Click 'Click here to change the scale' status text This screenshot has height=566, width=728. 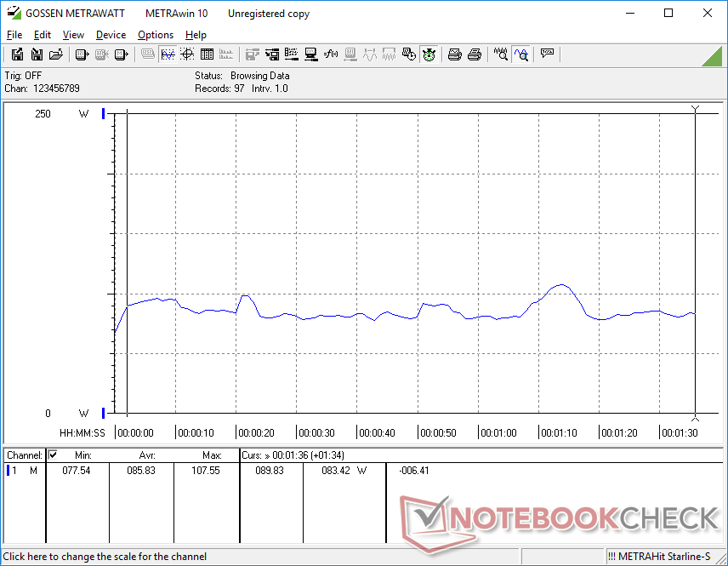pyautogui.click(x=105, y=557)
